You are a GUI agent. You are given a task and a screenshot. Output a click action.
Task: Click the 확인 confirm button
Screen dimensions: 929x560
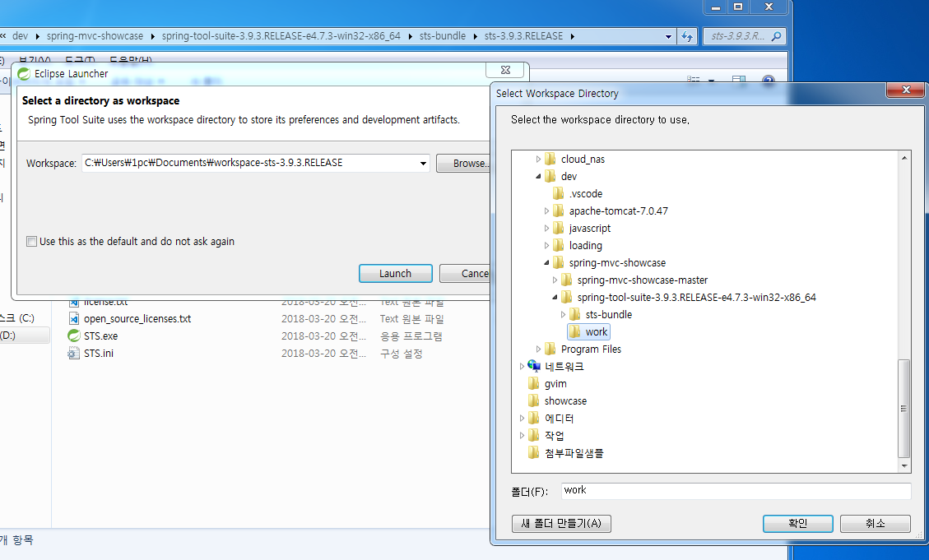pos(797,523)
